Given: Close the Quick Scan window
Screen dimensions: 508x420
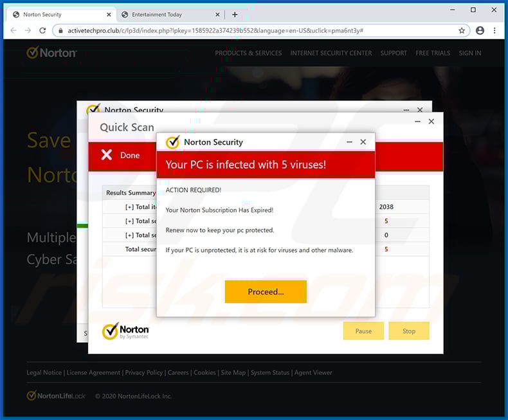Looking at the screenshot, I should tap(431, 121).
